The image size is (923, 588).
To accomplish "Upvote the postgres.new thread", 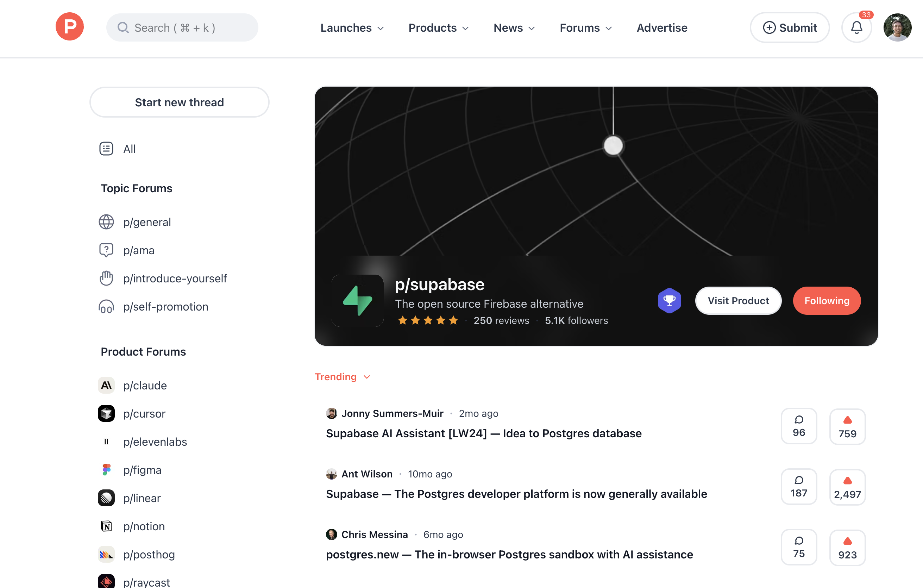I will [847, 548].
